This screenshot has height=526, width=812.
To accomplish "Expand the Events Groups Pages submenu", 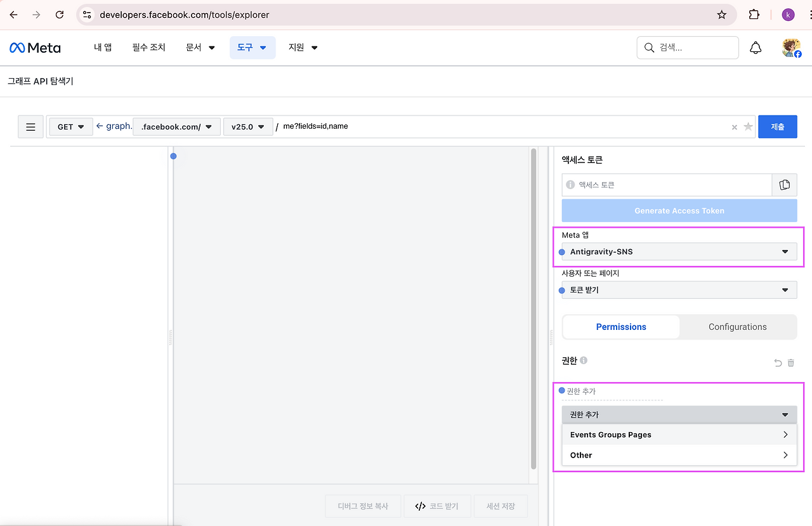I will (x=679, y=435).
